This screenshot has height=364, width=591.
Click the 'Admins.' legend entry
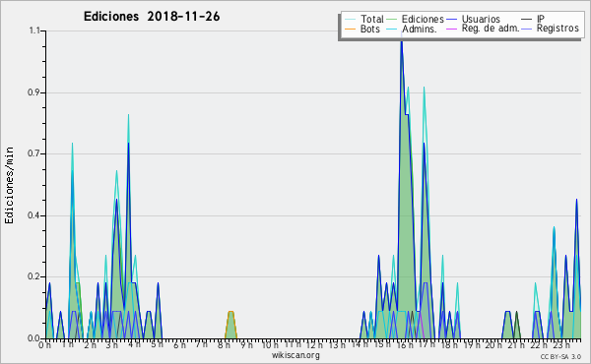pyautogui.click(x=412, y=29)
